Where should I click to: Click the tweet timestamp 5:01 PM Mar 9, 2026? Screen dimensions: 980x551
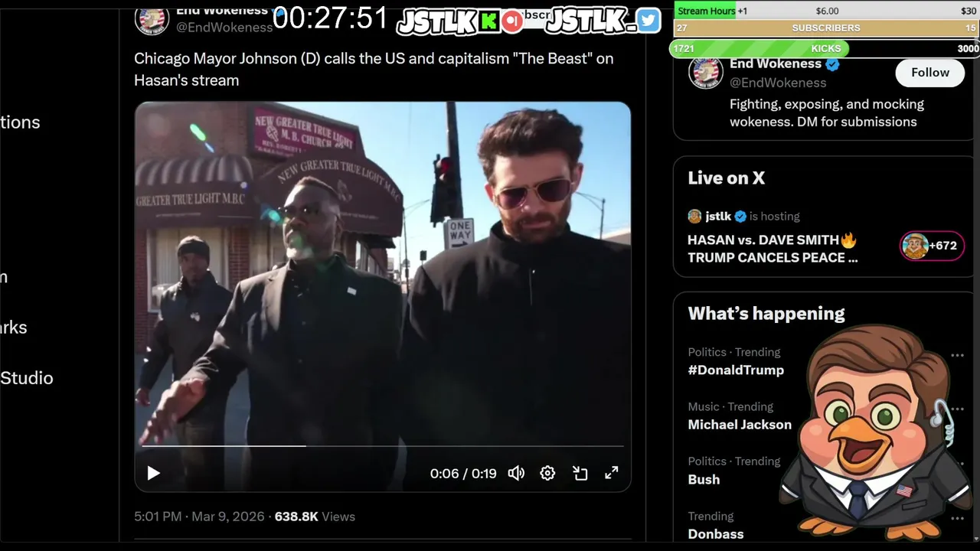point(199,517)
